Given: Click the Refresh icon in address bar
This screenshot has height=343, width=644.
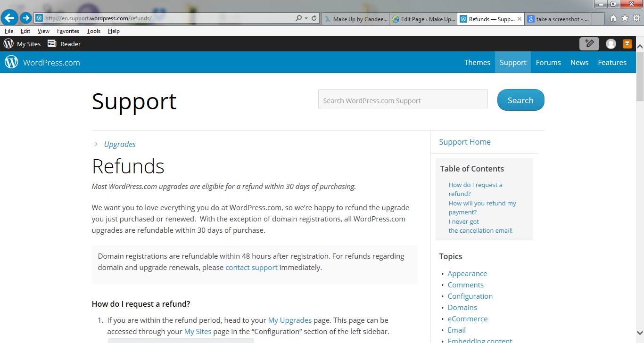Looking at the screenshot, I should [314, 18].
